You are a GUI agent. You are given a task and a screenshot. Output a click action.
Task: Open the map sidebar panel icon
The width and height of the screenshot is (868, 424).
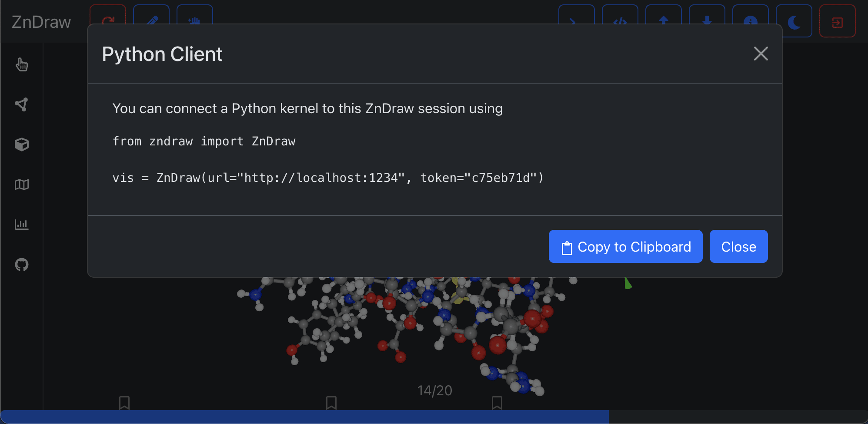(x=22, y=184)
